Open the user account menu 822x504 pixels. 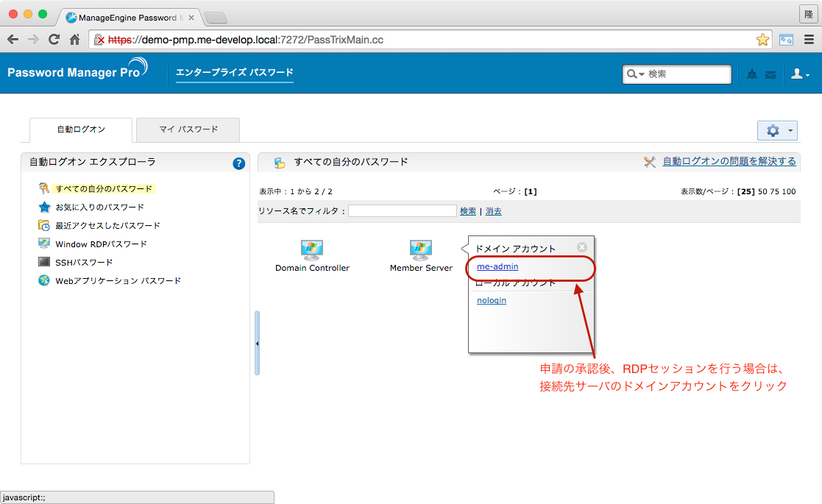click(800, 74)
